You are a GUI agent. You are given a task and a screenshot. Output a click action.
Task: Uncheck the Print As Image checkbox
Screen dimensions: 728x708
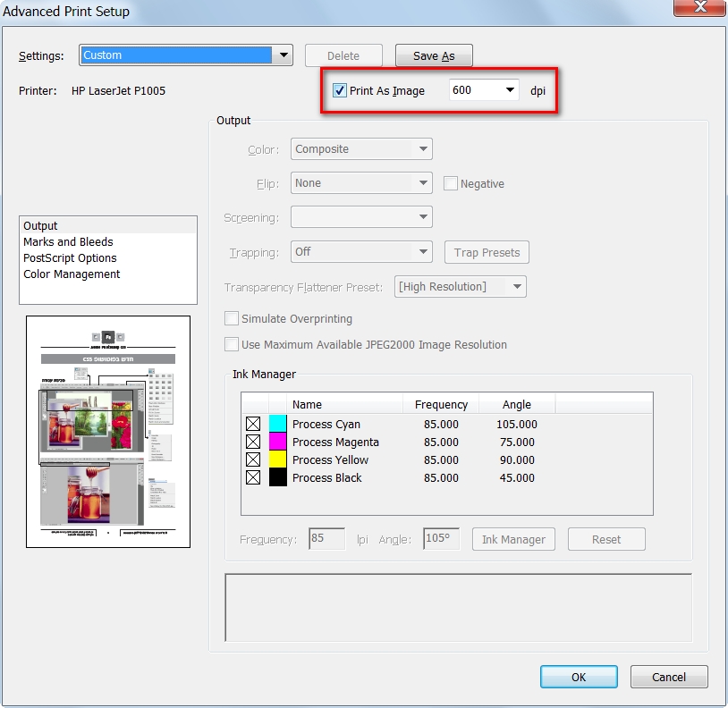[x=339, y=90]
